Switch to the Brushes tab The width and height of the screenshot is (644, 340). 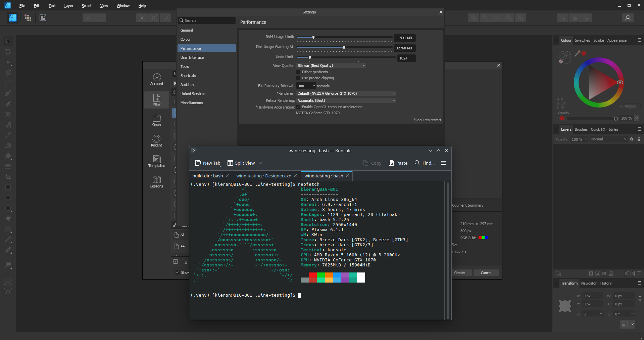(581, 129)
